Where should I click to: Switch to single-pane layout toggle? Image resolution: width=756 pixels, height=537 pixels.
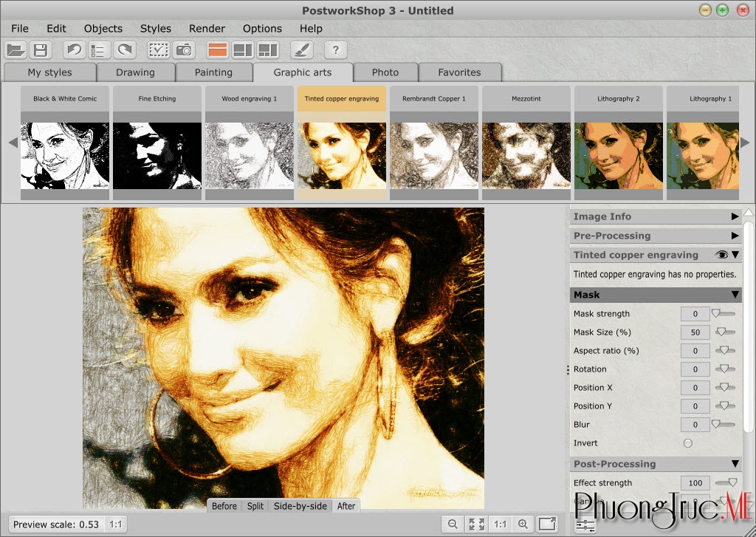click(x=217, y=50)
